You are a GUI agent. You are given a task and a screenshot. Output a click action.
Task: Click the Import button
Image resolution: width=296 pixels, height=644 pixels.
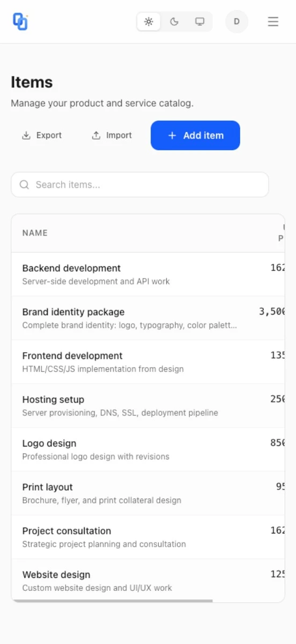pos(112,135)
